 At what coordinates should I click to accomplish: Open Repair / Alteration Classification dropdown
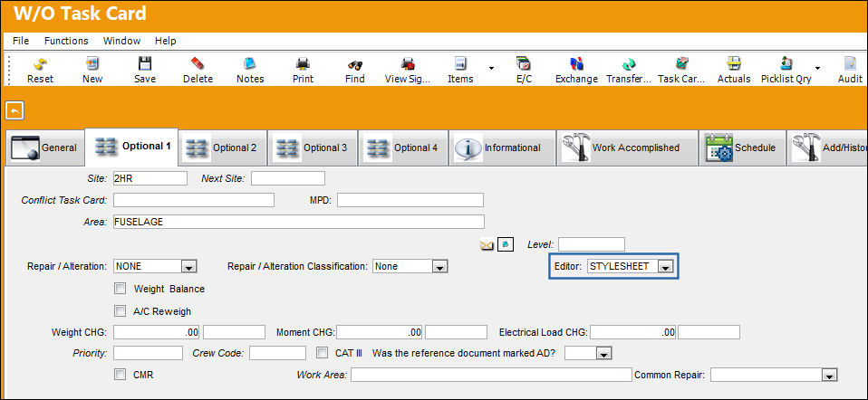click(x=439, y=267)
